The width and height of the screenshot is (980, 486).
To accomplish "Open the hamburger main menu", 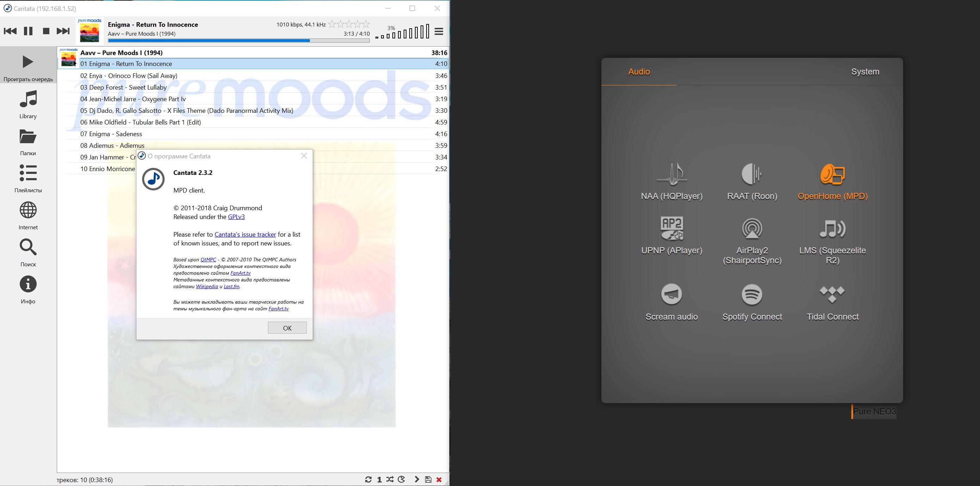I will [x=439, y=32].
